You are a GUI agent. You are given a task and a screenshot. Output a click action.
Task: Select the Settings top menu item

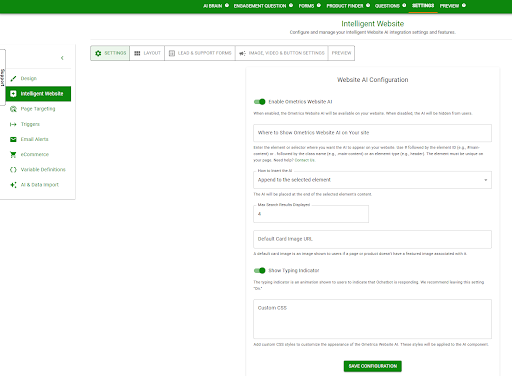423,6
